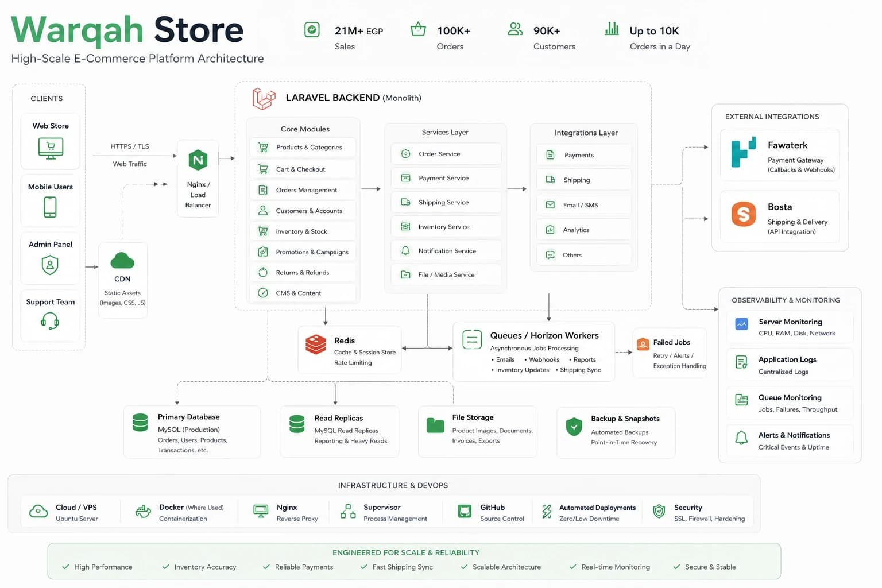The width and height of the screenshot is (882, 588).
Task: Select the Application Logs card
Action: pyautogui.click(x=790, y=365)
